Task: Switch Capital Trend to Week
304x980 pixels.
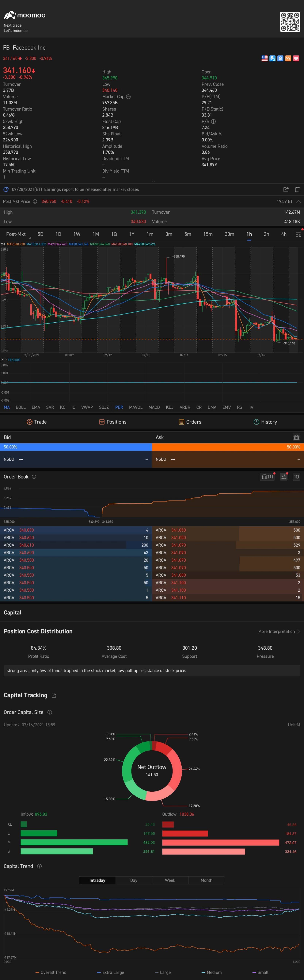Action: 170,880
